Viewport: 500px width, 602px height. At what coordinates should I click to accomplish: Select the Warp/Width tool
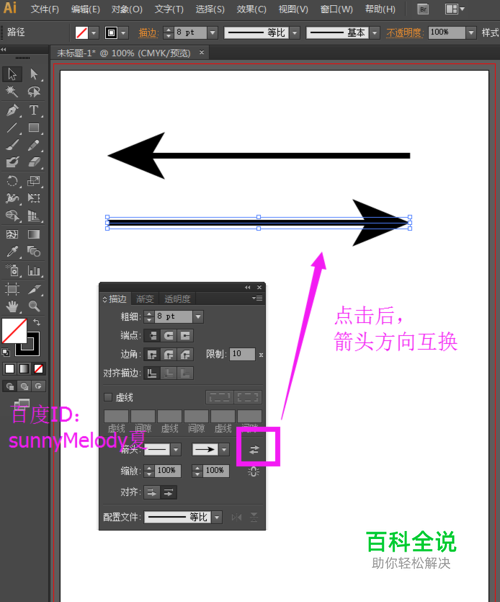[x=12, y=198]
